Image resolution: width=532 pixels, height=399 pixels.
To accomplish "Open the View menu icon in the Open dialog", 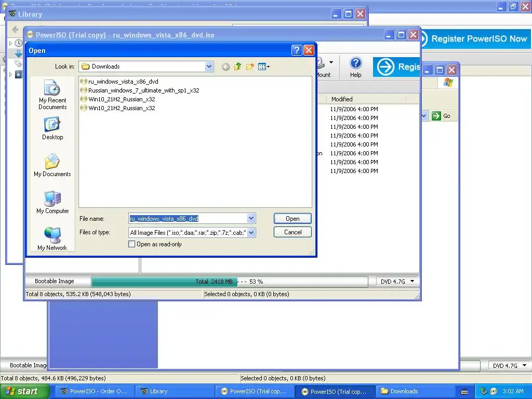I will tap(263, 66).
